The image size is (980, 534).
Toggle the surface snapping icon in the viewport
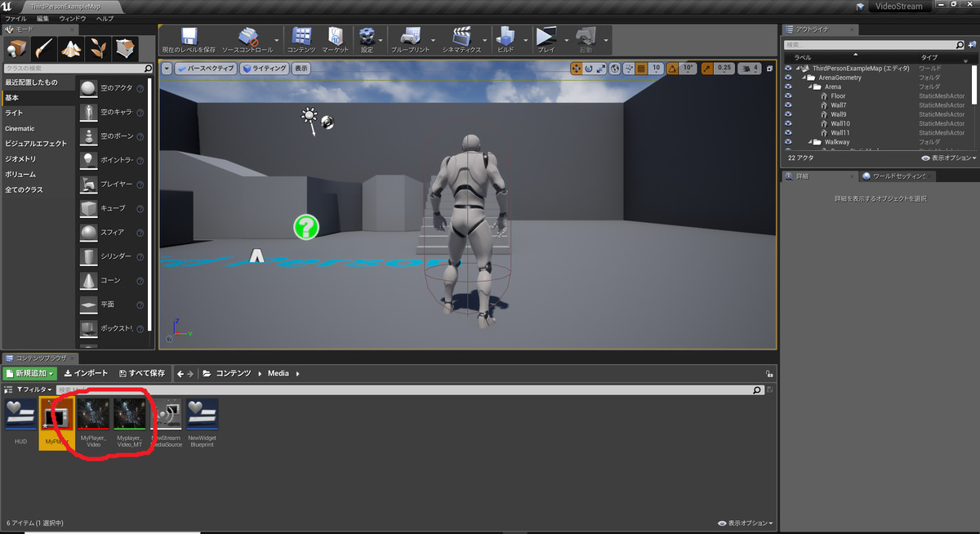click(630, 69)
